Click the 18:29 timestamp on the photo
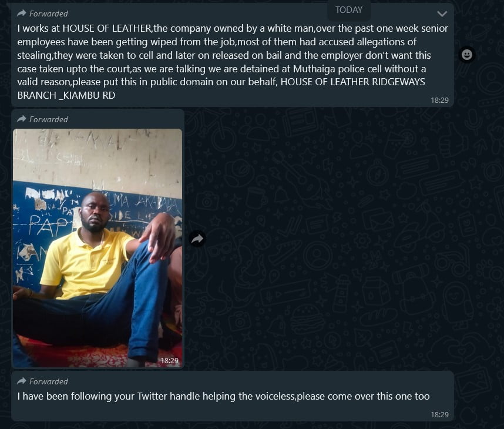 point(169,360)
